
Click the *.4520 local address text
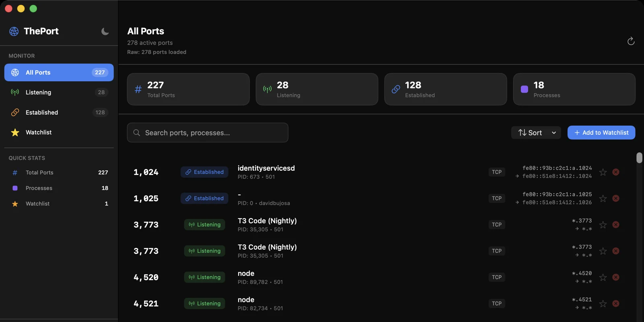[582, 273]
